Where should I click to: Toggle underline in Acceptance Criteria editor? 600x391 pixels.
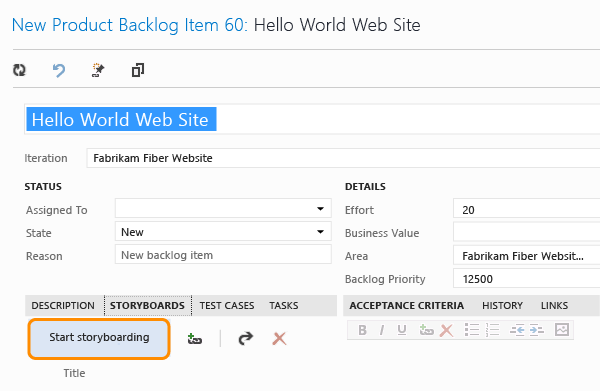click(401, 330)
